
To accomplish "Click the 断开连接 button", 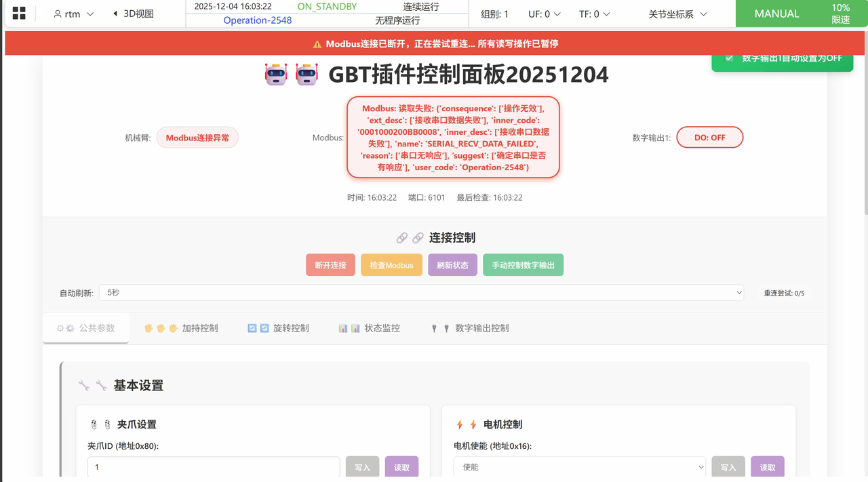I will 330,265.
